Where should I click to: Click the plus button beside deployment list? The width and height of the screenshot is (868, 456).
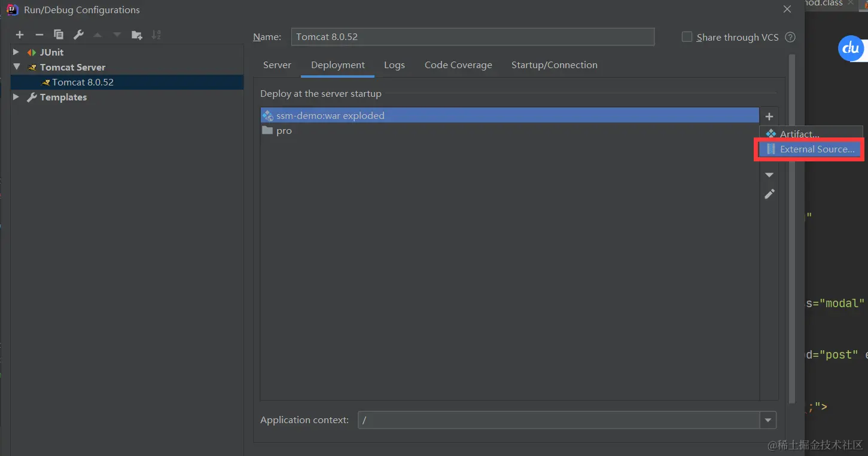[x=769, y=117]
